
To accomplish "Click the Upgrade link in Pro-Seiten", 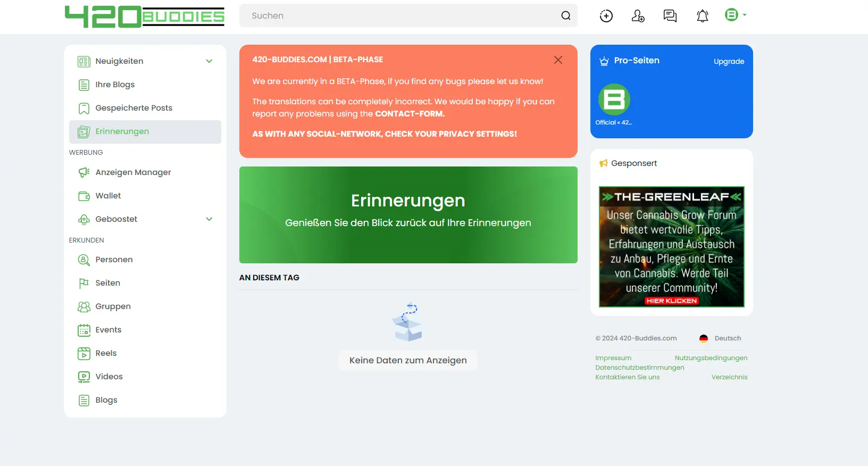I will click(x=729, y=62).
